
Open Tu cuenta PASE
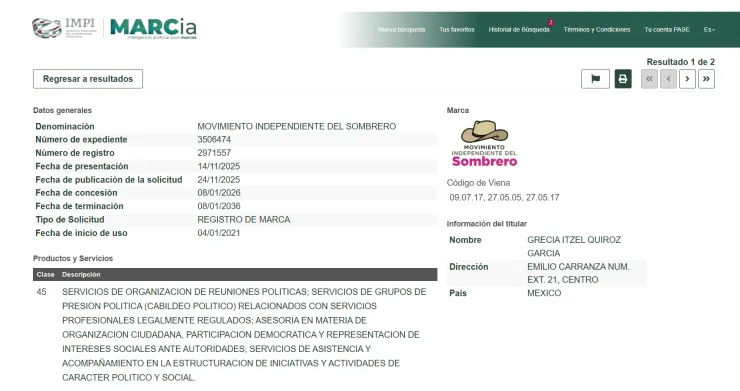tap(667, 29)
